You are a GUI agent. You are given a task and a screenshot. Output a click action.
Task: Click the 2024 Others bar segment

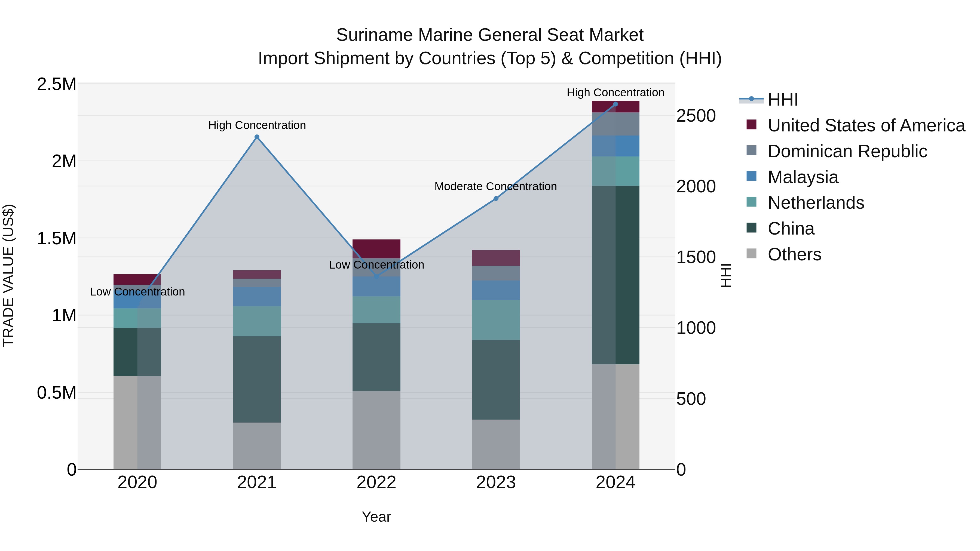(x=615, y=417)
